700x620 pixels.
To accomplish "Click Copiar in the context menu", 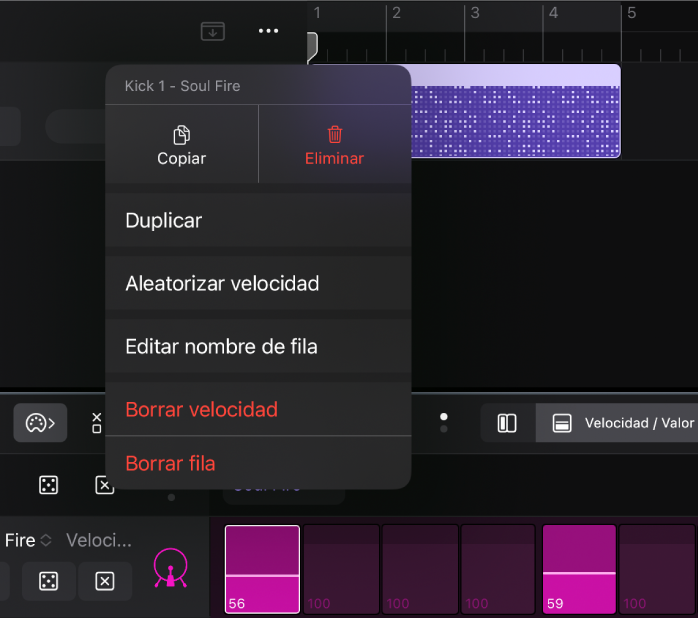I will [182, 145].
